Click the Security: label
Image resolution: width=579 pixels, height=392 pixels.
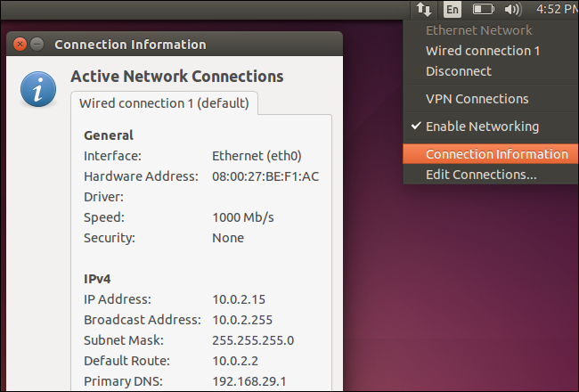point(110,238)
